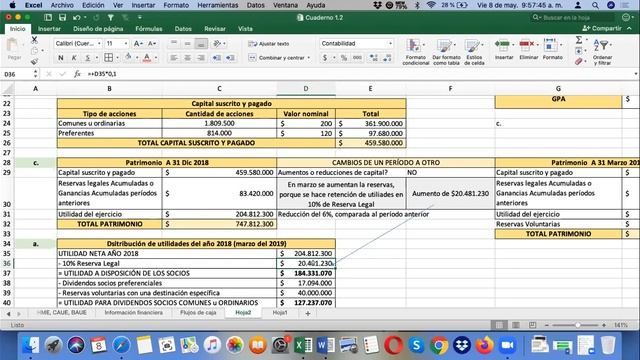Click the Formato cells button
This screenshot has width=640, height=360.
pyautogui.click(x=553, y=50)
